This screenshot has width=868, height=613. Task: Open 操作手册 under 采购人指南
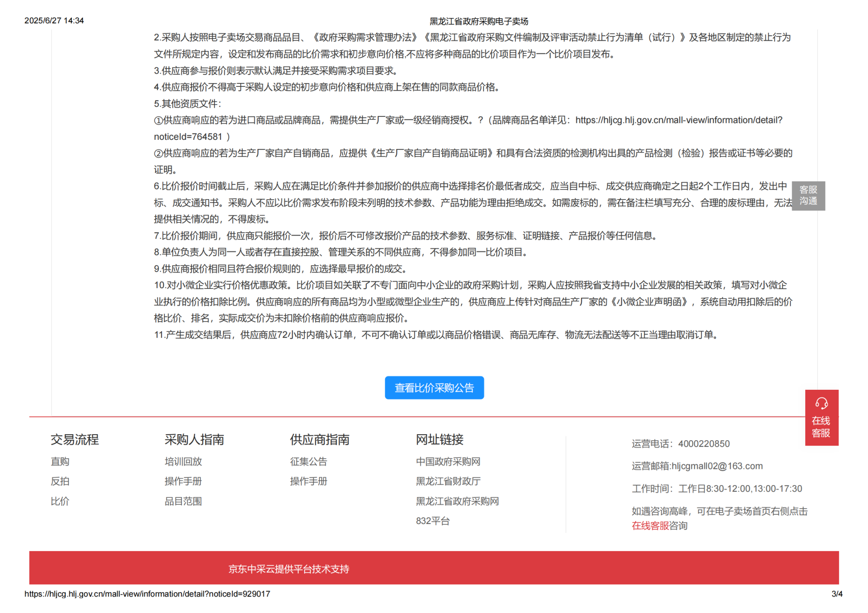tap(183, 481)
